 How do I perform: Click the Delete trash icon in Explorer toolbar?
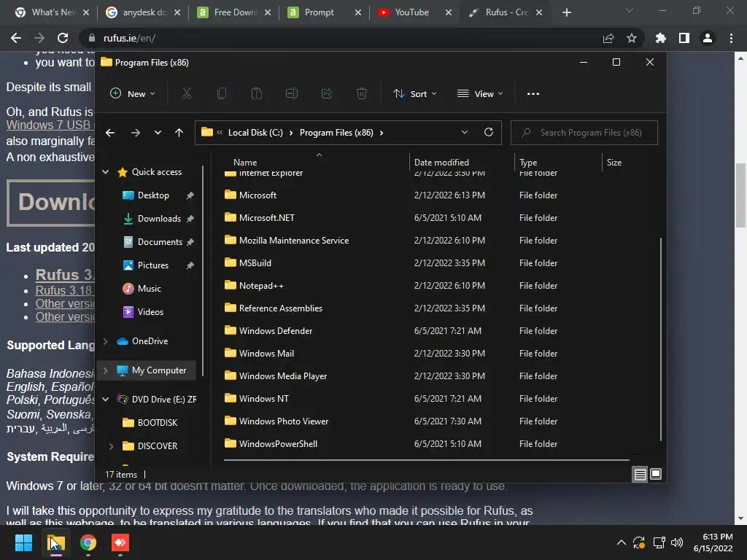coord(362,94)
